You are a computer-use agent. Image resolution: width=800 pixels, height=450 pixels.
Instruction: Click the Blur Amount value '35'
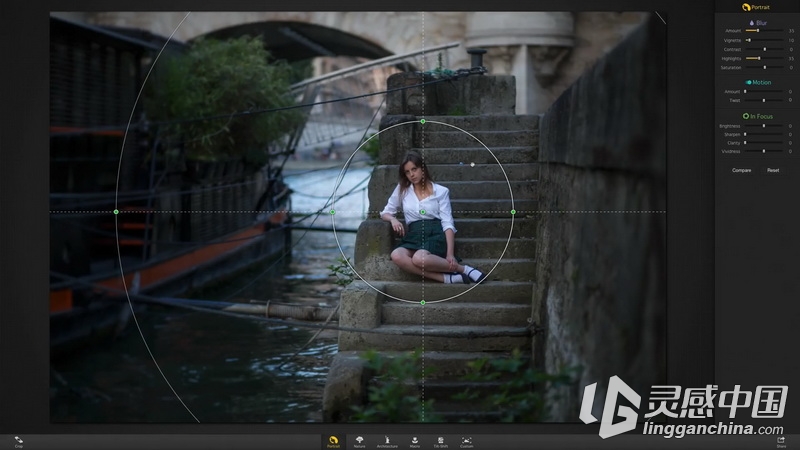(791, 31)
